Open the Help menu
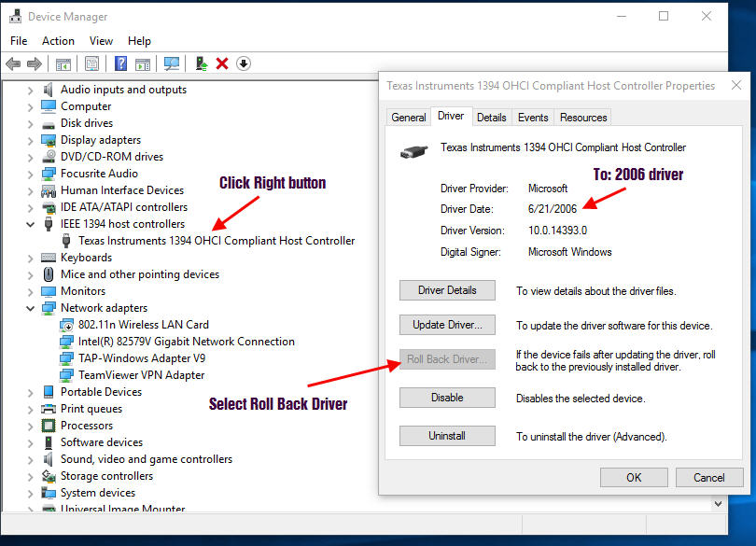The height and width of the screenshot is (546, 756). click(139, 41)
